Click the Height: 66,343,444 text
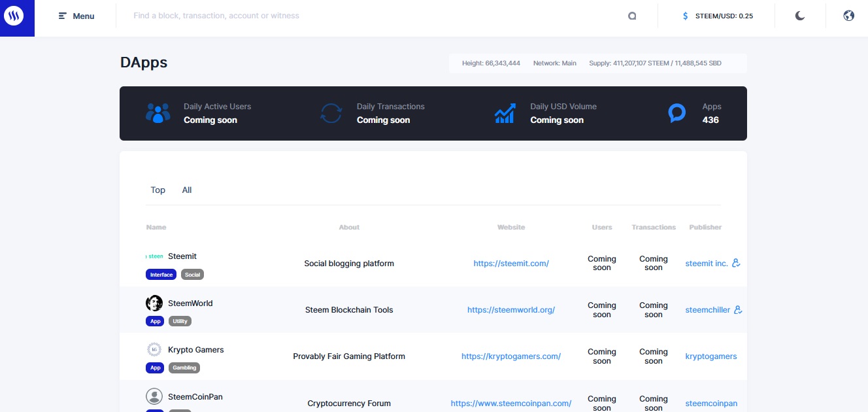The image size is (868, 412). (491, 63)
